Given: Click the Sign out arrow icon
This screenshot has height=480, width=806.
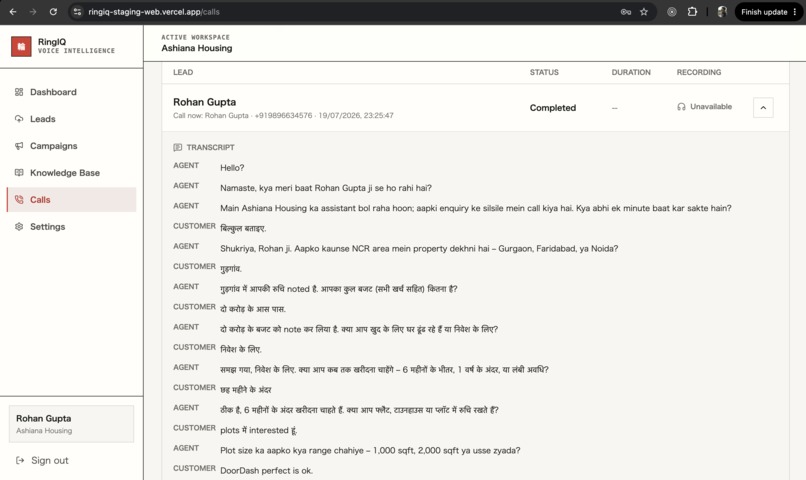Looking at the screenshot, I should (x=20, y=460).
